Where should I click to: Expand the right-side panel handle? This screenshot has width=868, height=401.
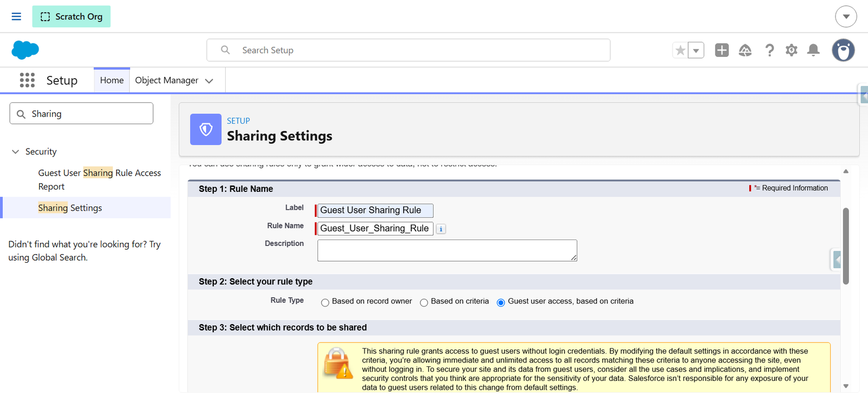[837, 260]
